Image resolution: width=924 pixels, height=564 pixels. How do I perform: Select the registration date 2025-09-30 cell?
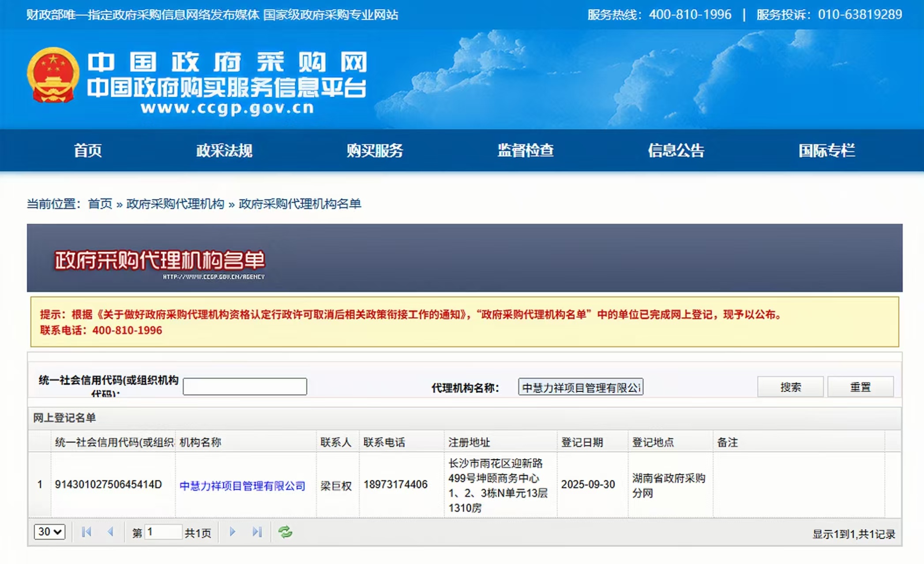tap(593, 485)
